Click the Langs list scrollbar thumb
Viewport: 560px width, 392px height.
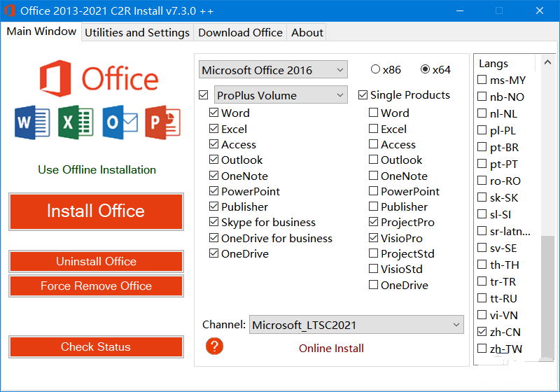547,296
